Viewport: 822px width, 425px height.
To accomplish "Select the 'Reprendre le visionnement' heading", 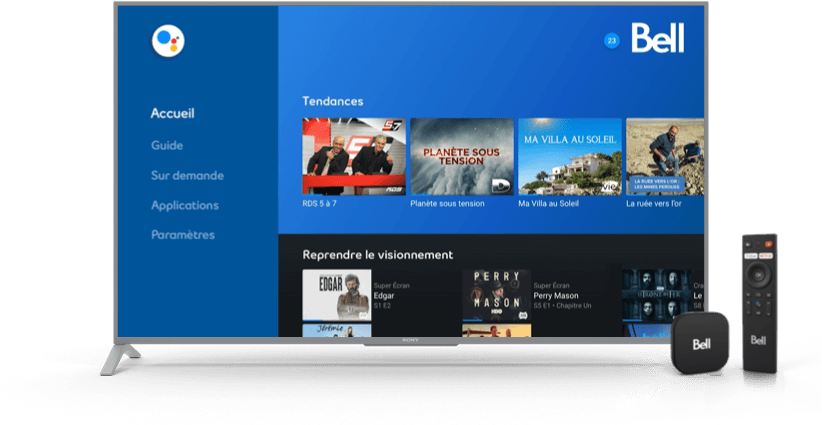I will tap(377, 255).
